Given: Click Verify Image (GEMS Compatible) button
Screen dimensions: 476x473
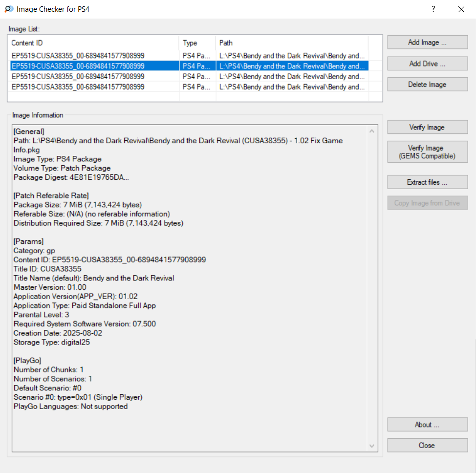Looking at the screenshot, I should pyautogui.click(x=427, y=152).
